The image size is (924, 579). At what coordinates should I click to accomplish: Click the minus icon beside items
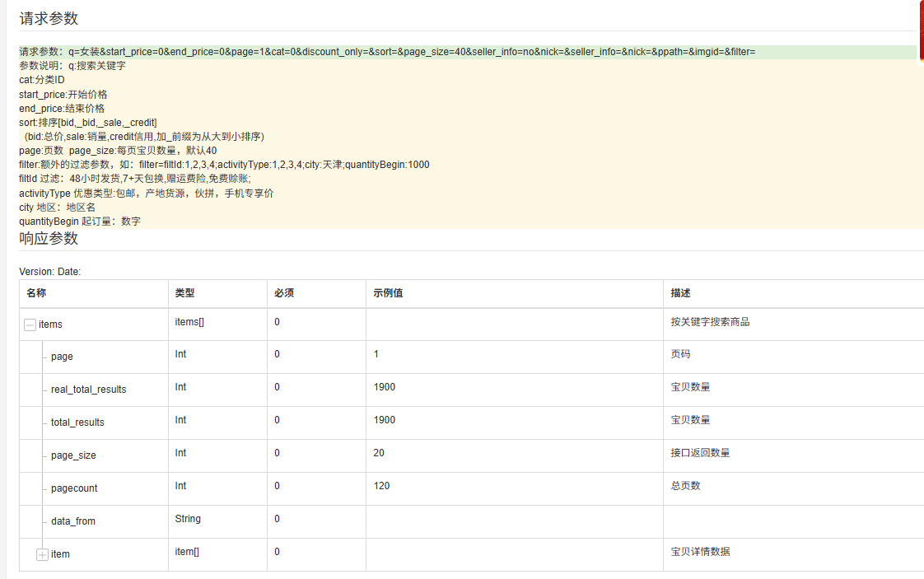[28, 324]
